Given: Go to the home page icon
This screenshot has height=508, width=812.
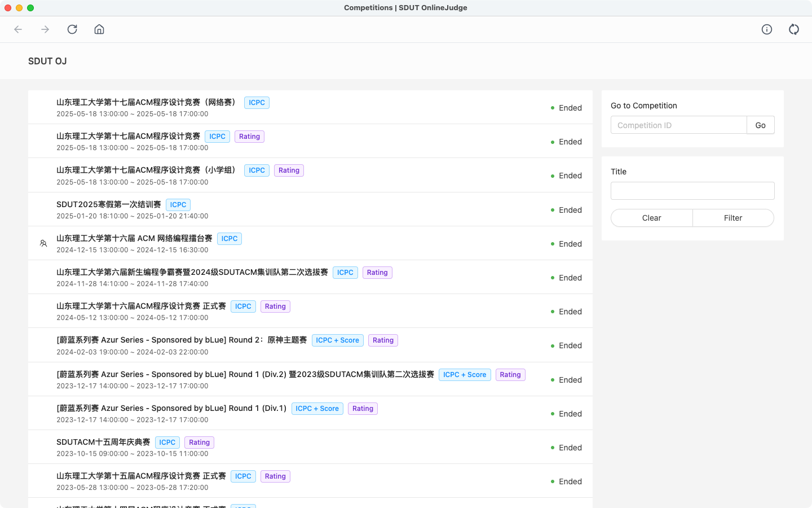Looking at the screenshot, I should pos(99,29).
